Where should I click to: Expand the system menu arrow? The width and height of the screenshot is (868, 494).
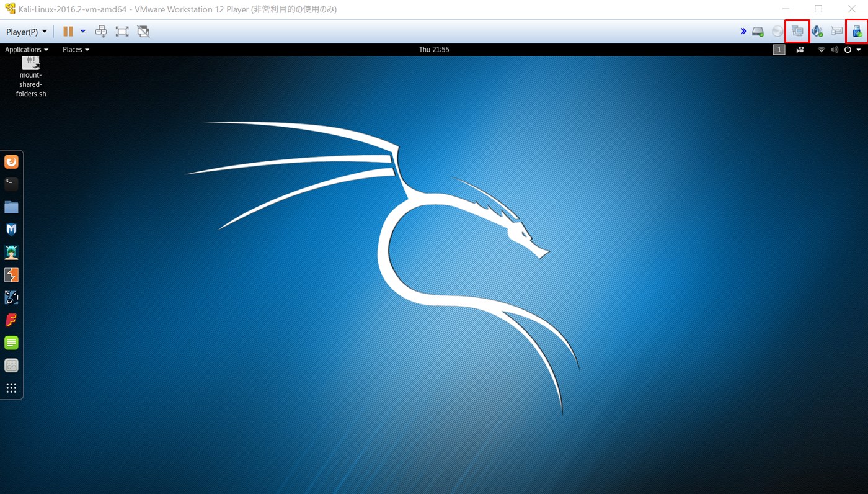pos(858,50)
